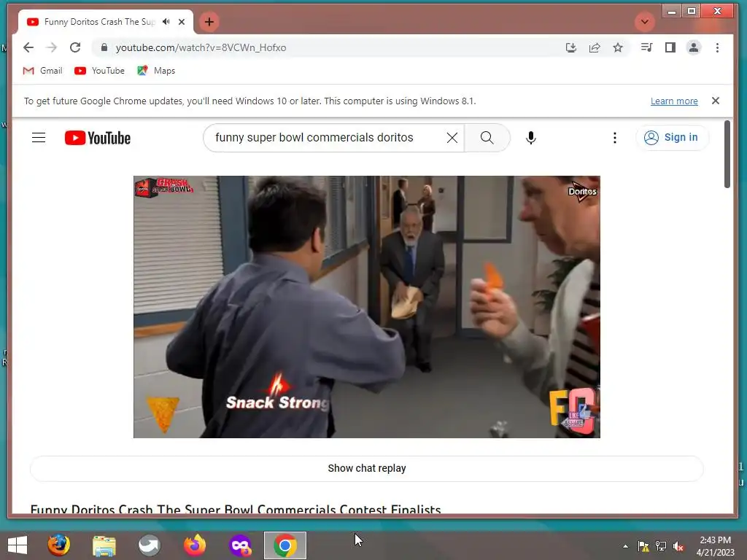The width and height of the screenshot is (747, 560).
Task: Open the YouTube hamburger guide menu
Action: (x=39, y=138)
